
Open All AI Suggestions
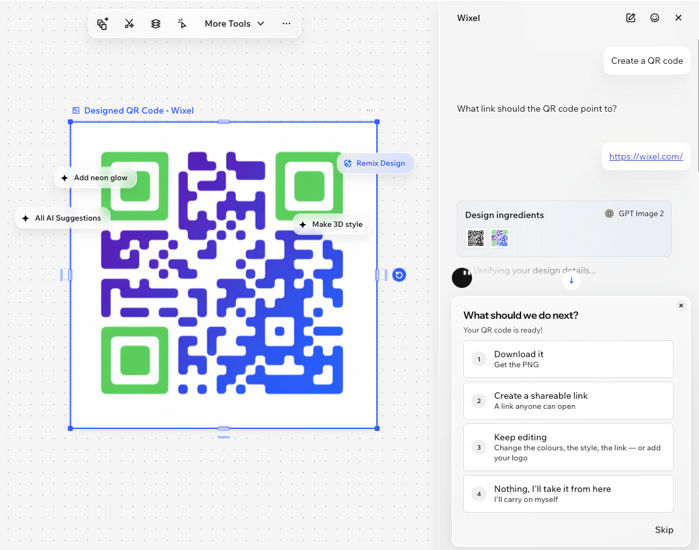tap(62, 218)
